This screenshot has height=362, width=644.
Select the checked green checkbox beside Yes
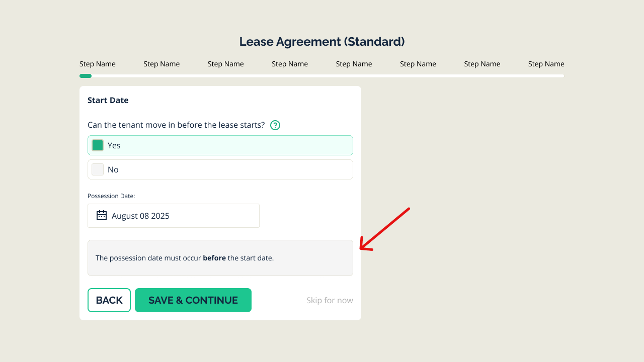(97, 145)
